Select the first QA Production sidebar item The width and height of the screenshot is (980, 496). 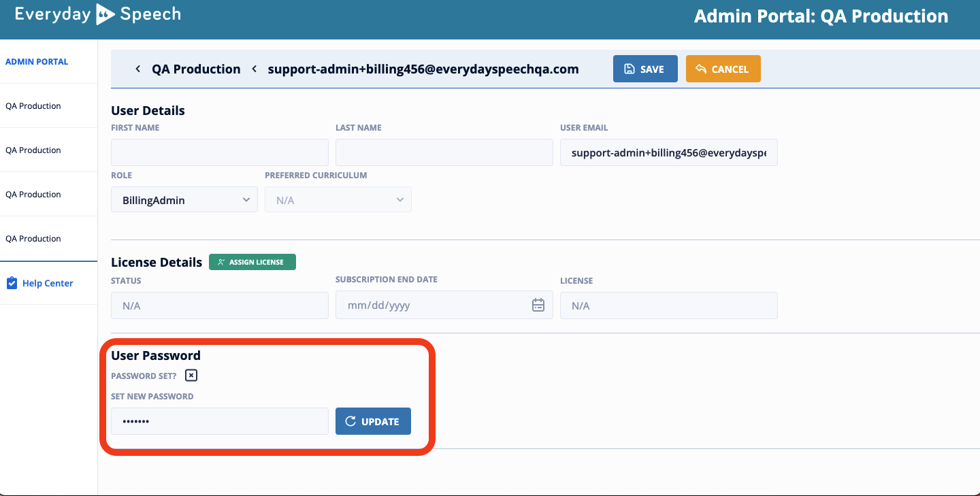pos(33,105)
